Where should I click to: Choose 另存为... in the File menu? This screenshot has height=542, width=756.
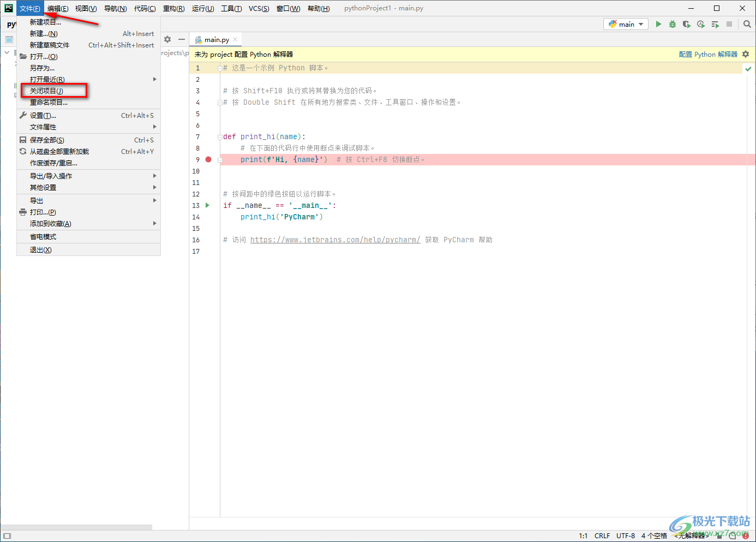click(89, 68)
